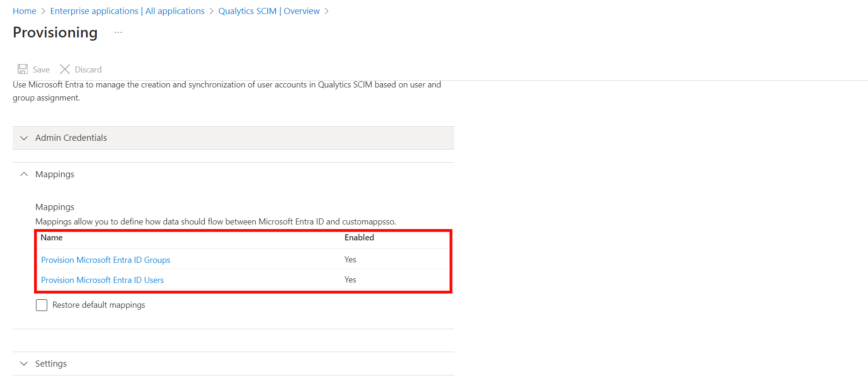Viewport: 868px width, 383px height.
Task: Go to Home breadcrumb
Action: [24, 11]
